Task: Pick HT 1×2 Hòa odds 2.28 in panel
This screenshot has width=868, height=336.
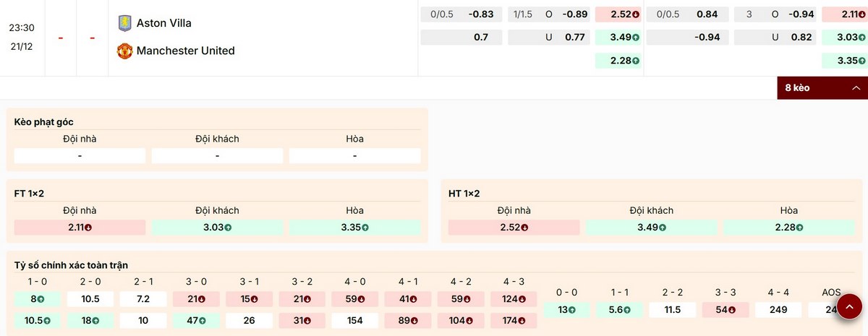Action: [788, 228]
